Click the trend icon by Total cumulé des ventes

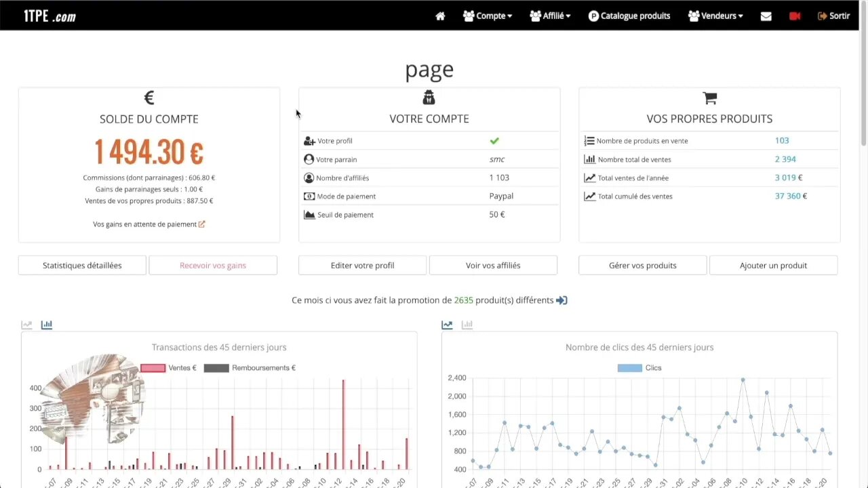(x=589, y=196)
